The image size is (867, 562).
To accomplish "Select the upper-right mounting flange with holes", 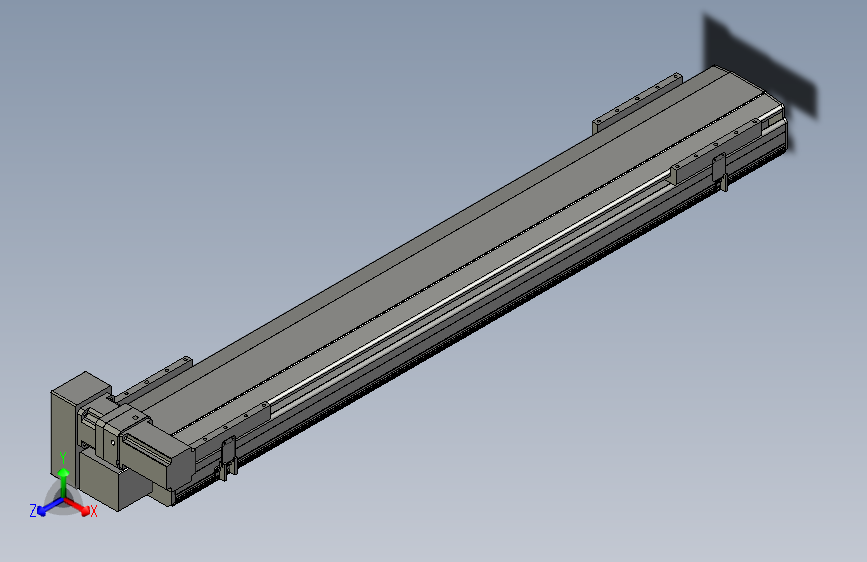I will coord(637,103).
